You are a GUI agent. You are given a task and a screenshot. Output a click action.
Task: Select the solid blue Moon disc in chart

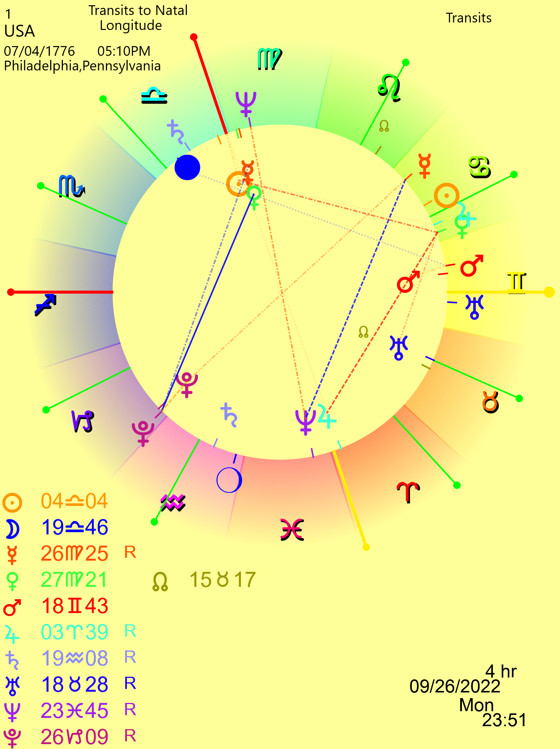pos(187,167)
